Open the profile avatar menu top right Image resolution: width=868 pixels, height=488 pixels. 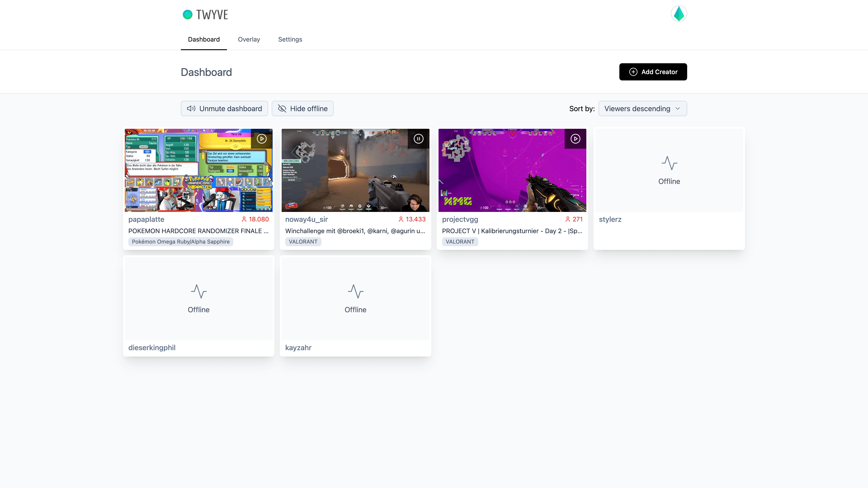(x=679, y=14)
